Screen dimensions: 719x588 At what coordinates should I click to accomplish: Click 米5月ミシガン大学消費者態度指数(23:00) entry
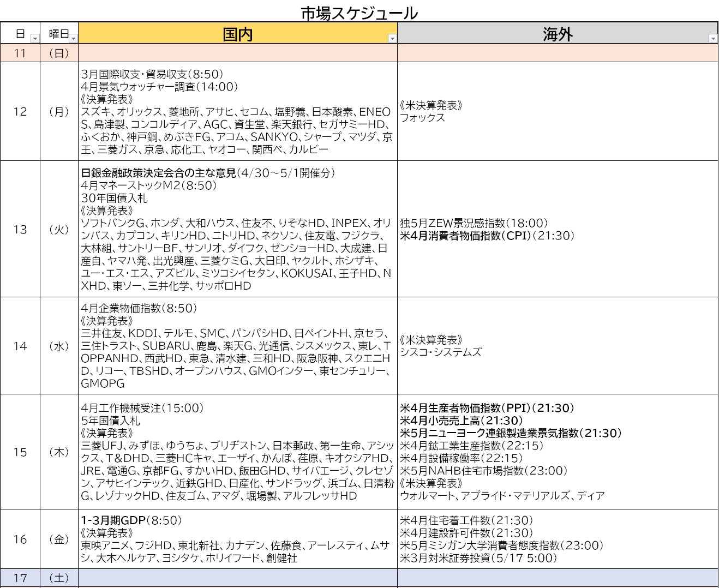[502, 545]
